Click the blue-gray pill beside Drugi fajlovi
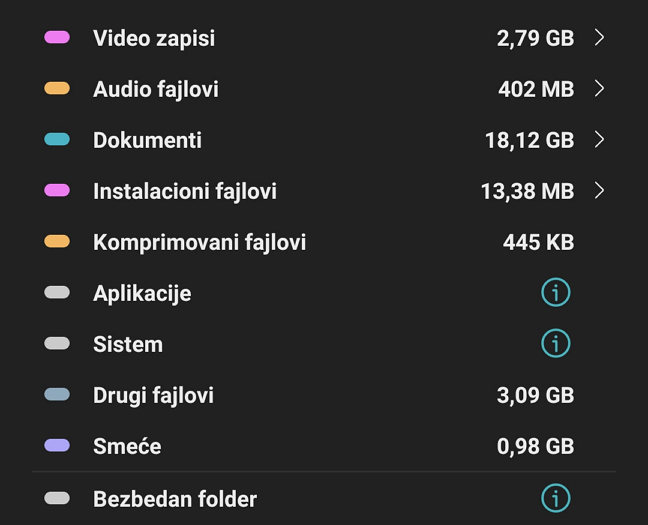The width and height of the screenshot is (648, 525). pos(57,395)
